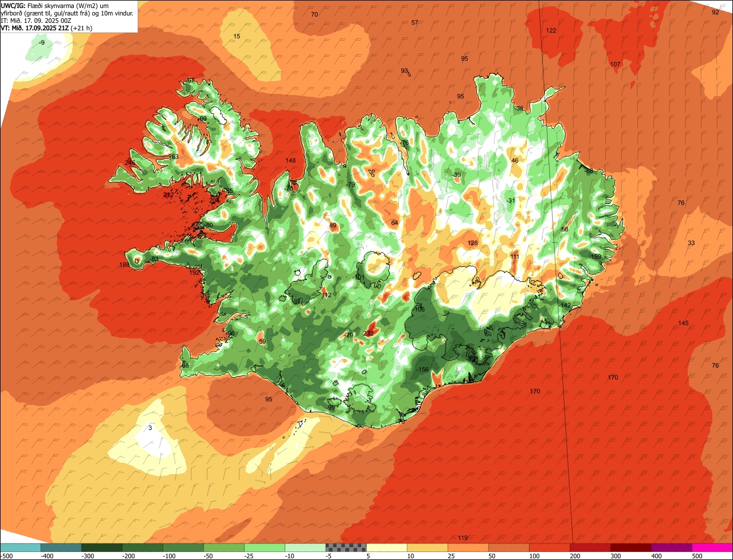
Task: Click the map value '122' north of Iceland
Action: (x=551, y=30)
